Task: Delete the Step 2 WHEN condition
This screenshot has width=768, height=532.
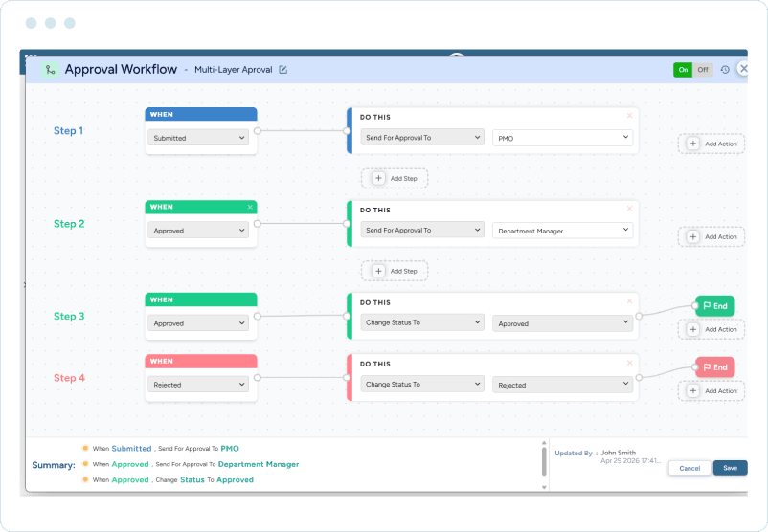Action: click(250, 207)
